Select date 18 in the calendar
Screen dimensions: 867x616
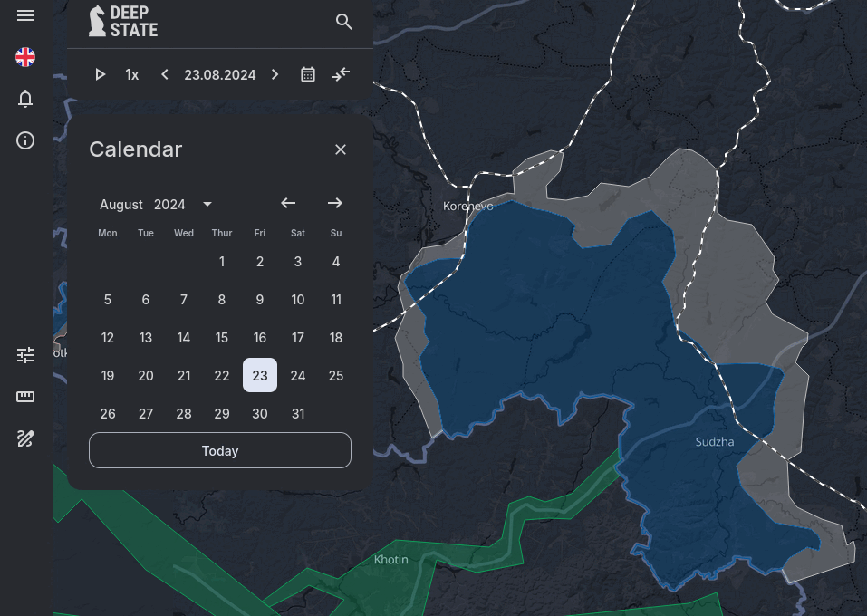click(335, 338)
